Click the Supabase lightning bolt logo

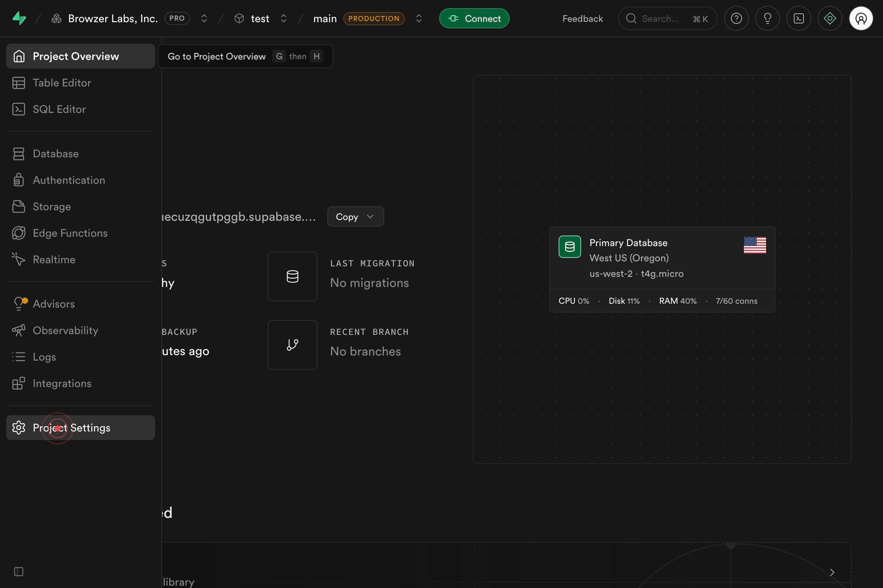click(19, 18)
